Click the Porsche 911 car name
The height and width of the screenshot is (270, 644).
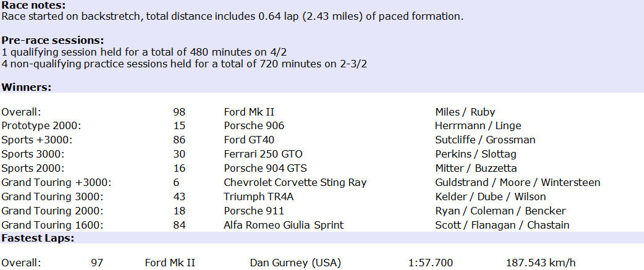tap(254, 211)
